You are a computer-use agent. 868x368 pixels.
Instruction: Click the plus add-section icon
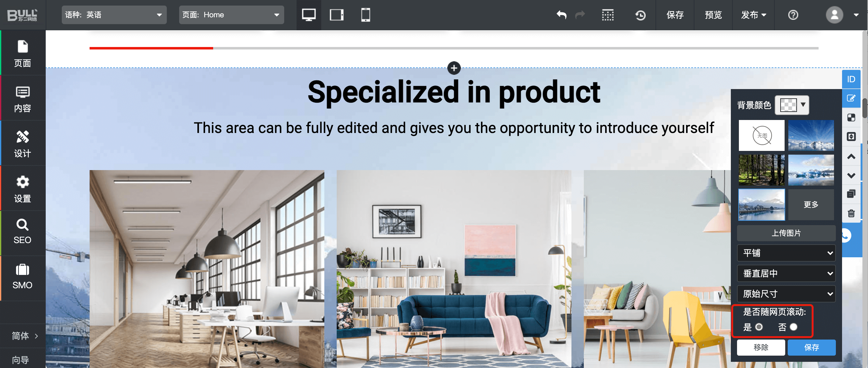(x=454, y=68)
